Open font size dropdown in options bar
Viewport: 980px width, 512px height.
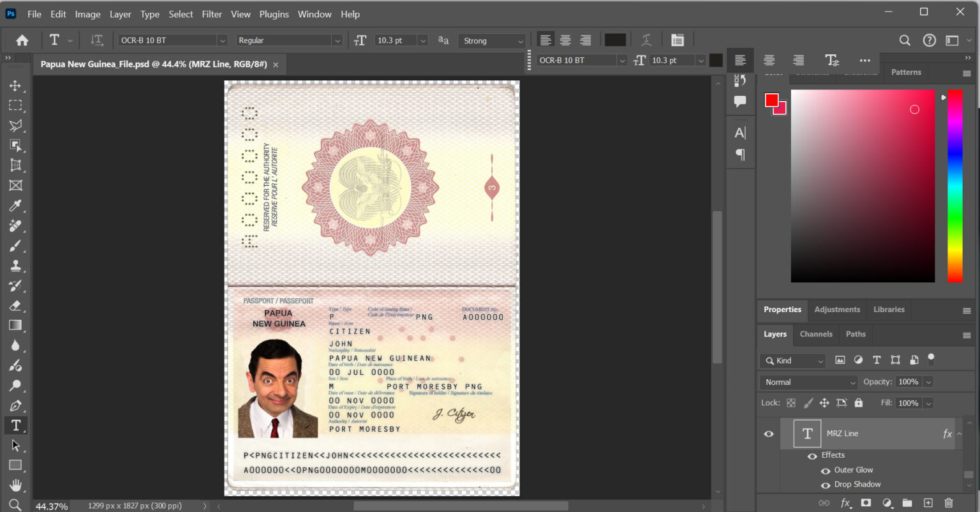[x=422, y=40]
